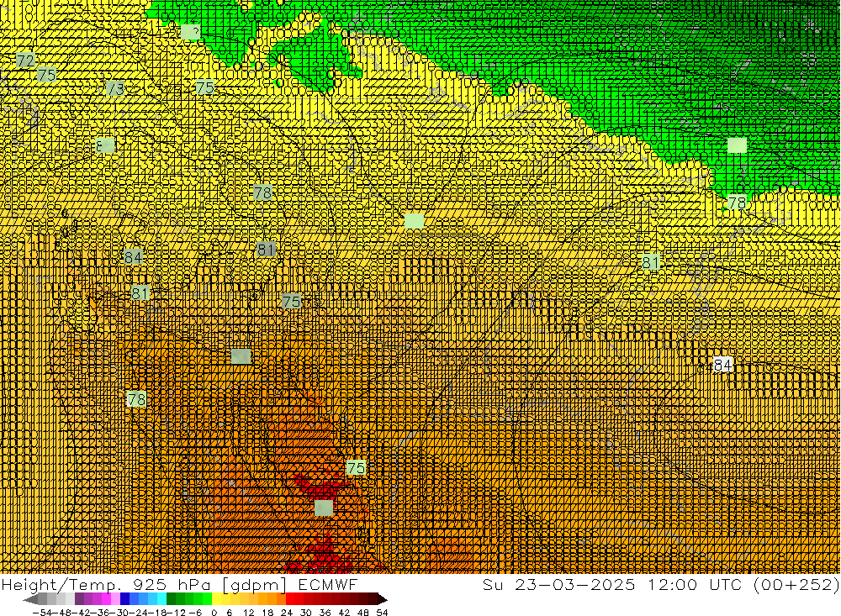Click the scale value '0' on the legend
The image size is (841, 616).
click(x=214, y=613)
